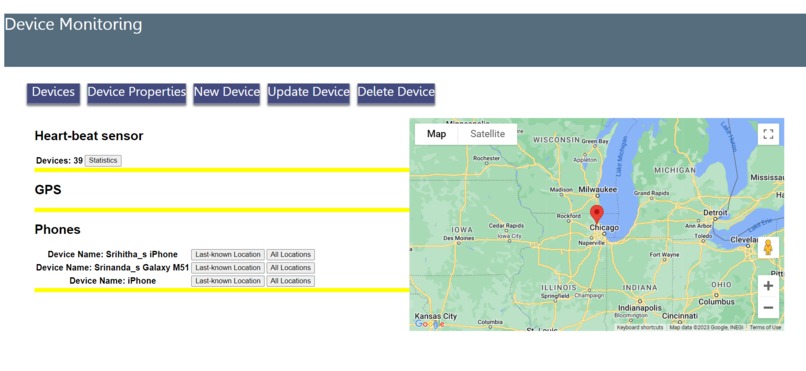The image size is (806, 371).
Task: Toggle fullscreen map view
Action: coord(768,134)
